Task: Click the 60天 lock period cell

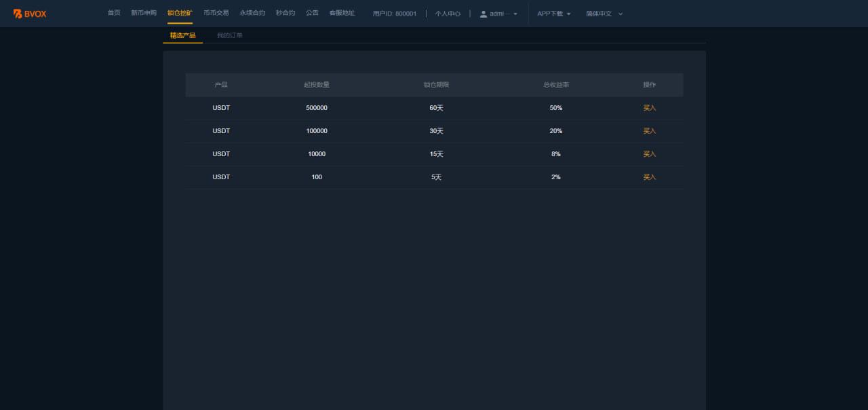Action: pyautogui.click(x=436, y=108)
